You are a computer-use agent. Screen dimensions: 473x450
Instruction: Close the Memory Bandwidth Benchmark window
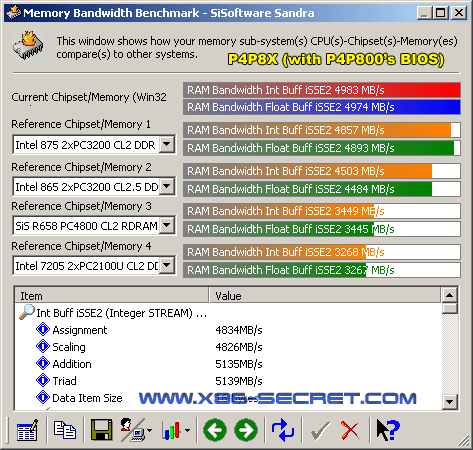click(x=459, y=13)
